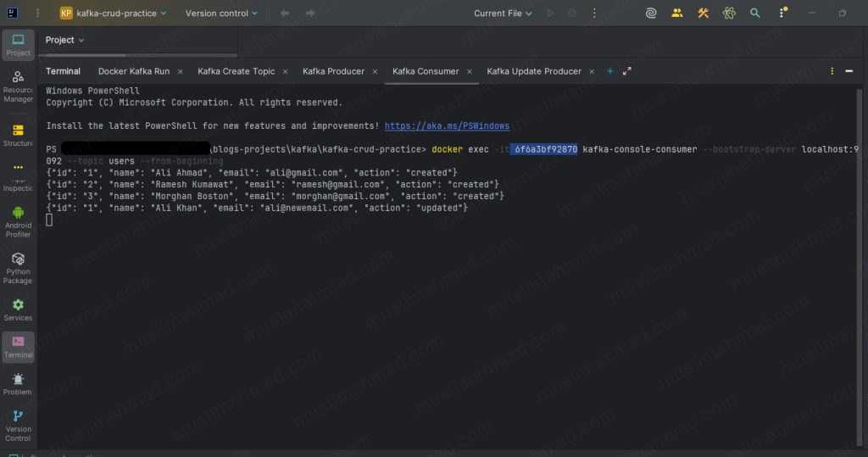Open IDE settings and updates icon
The width and height of the screenshot is (868, 457).
(x=782, y=13)
